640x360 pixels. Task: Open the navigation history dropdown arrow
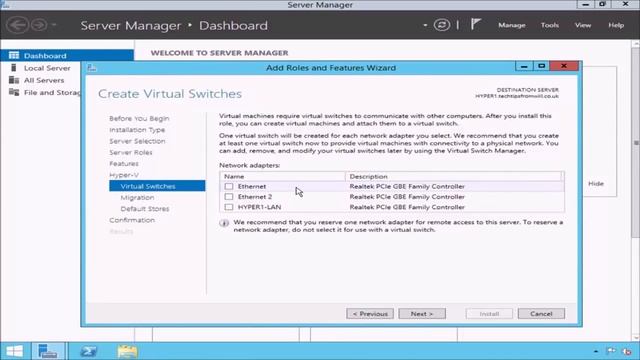(54, 25)
